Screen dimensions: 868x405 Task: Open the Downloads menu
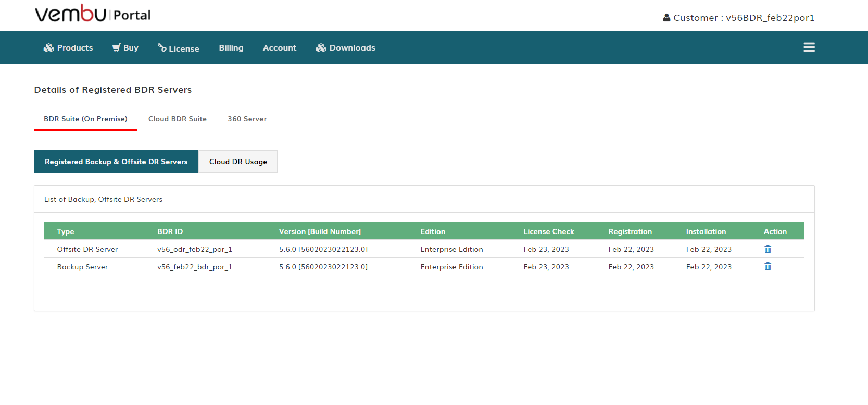click(x=346, y=48)
